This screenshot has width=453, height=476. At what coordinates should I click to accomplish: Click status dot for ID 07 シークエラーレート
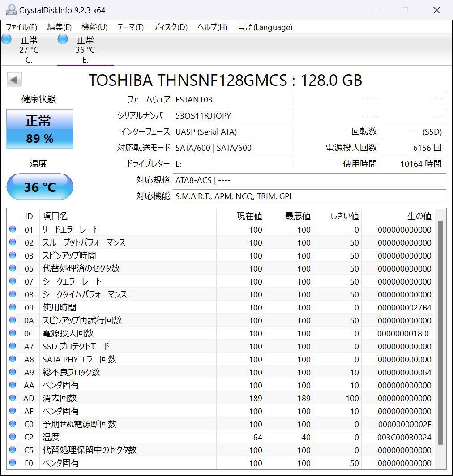point(13,281)
